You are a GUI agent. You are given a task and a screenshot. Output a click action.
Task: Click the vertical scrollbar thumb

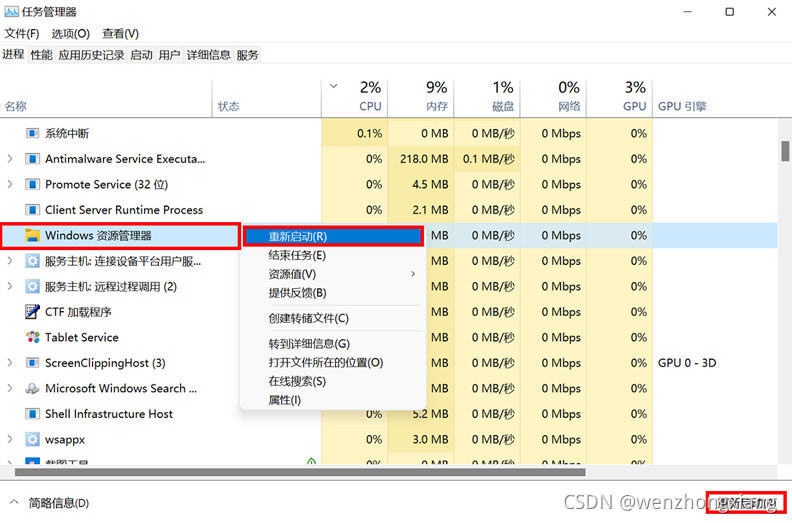click(785, 151)
